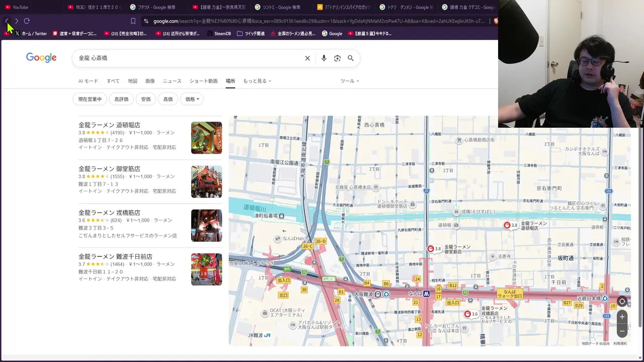Click the 近鉄日本橋 station icon on the map
Viewport: 644px width, 362px height.
pyautogui.click(x=605, y=299)
